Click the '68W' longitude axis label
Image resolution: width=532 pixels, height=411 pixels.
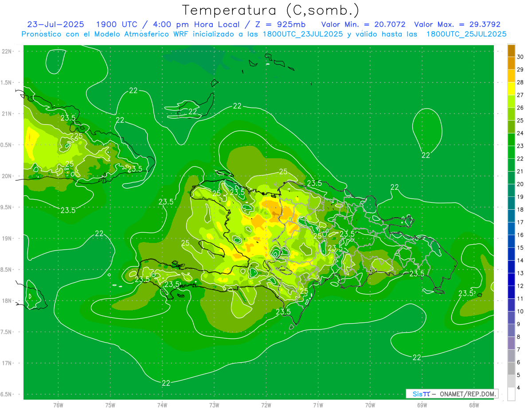473,405
